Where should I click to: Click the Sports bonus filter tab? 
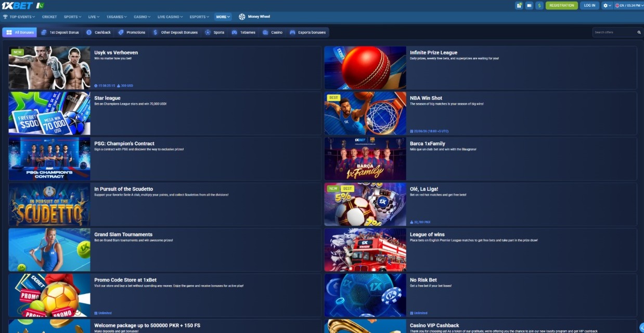click(x=215, y=32)
